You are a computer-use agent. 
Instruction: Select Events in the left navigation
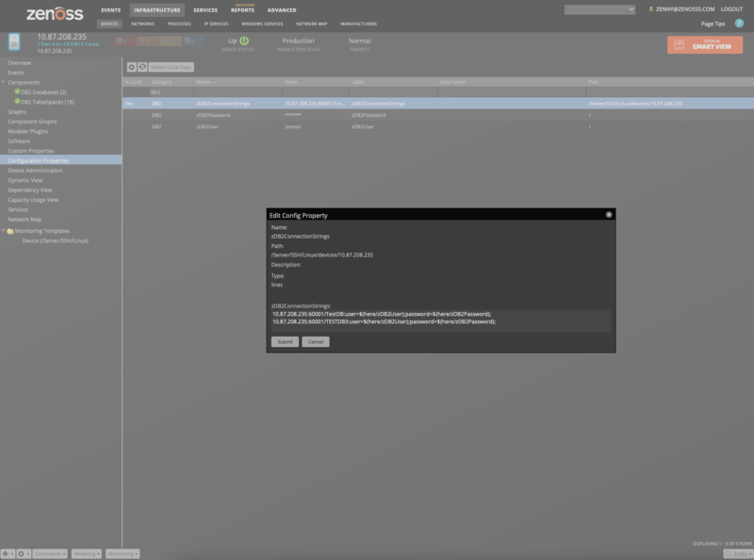coord(16,73)
